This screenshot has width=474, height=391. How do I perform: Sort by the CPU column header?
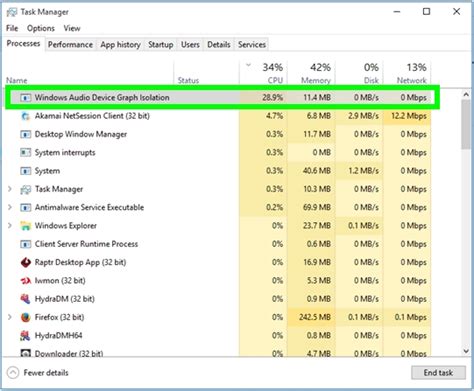263,73
